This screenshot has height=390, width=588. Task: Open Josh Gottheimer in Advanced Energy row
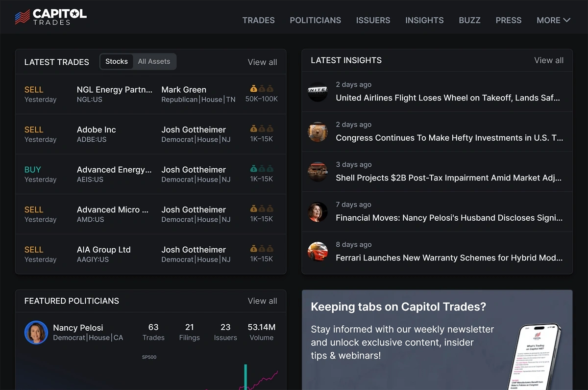click(x=194, y=170)
